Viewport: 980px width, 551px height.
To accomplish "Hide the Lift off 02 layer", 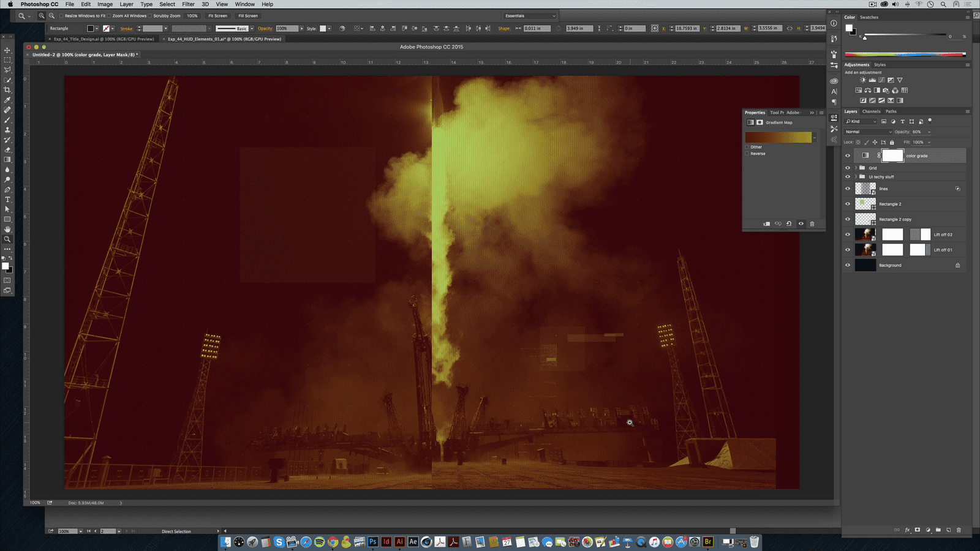I will [x=848, y=234].
